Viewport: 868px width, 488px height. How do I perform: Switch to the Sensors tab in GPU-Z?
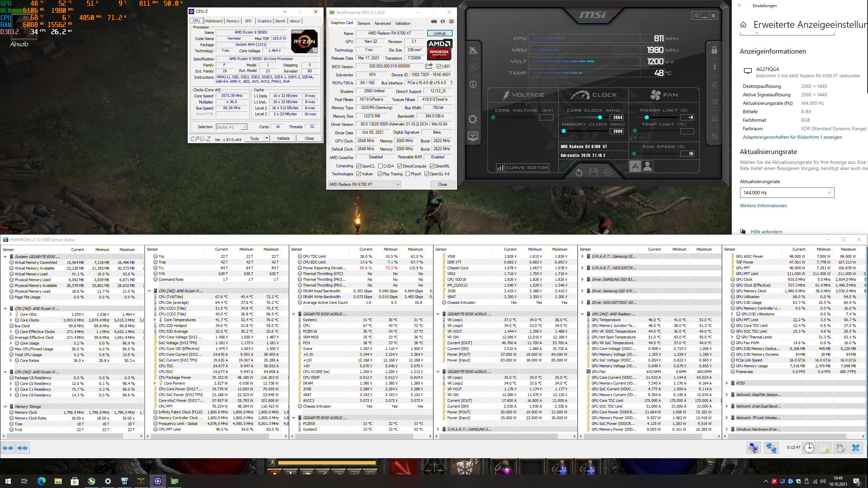tap(364, 23)
